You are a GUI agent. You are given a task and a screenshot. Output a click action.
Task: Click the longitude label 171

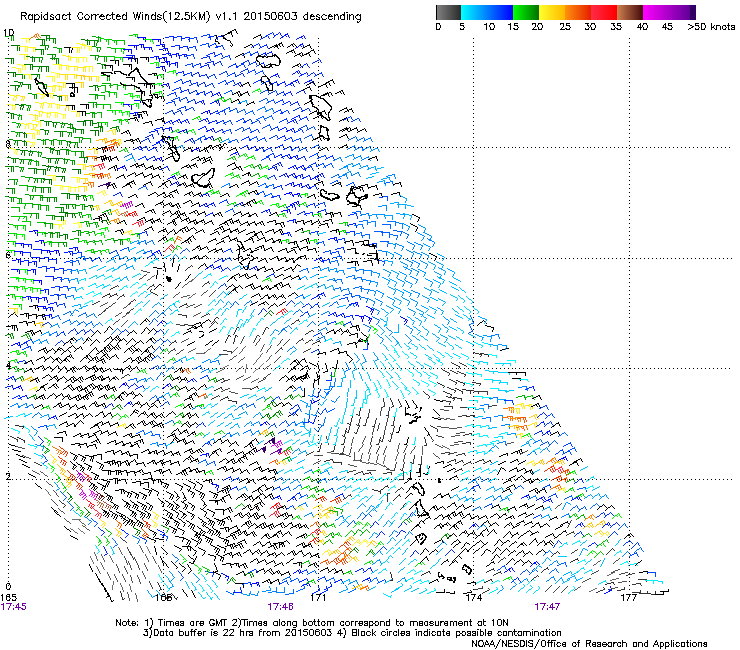[x=318, y=598]
